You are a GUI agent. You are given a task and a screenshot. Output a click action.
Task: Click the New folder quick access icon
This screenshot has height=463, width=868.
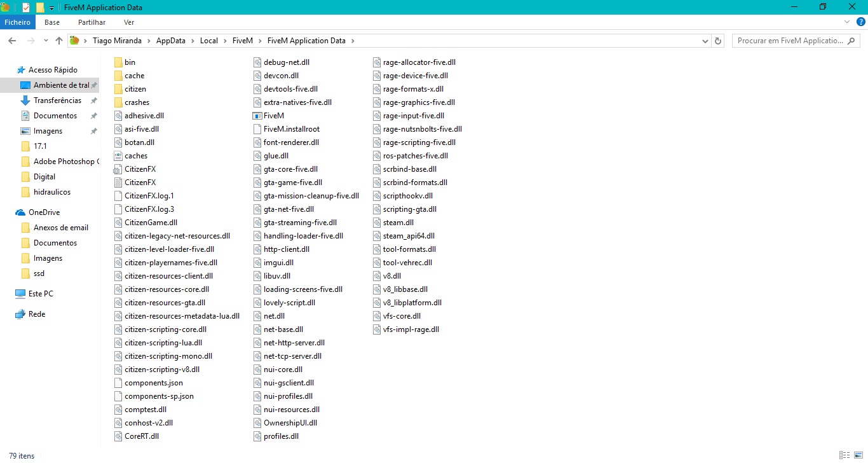click(40, 8)
